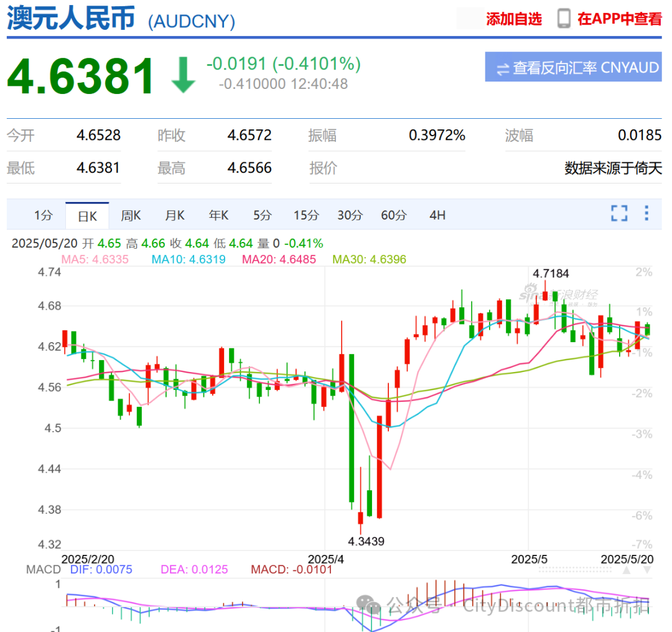Viewport: 672px width, 632px height.
Task: Click the phone icon beside 在APP中查看
Action: tap(564, 19)
